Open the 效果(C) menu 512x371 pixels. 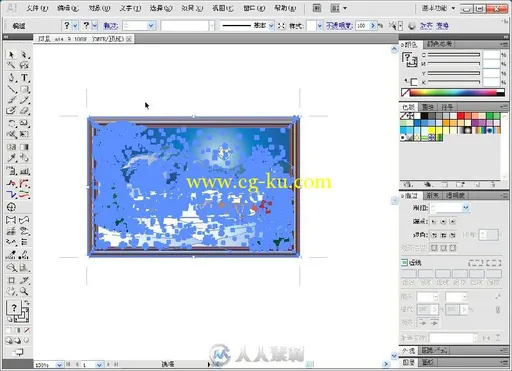tap(192, 8)
